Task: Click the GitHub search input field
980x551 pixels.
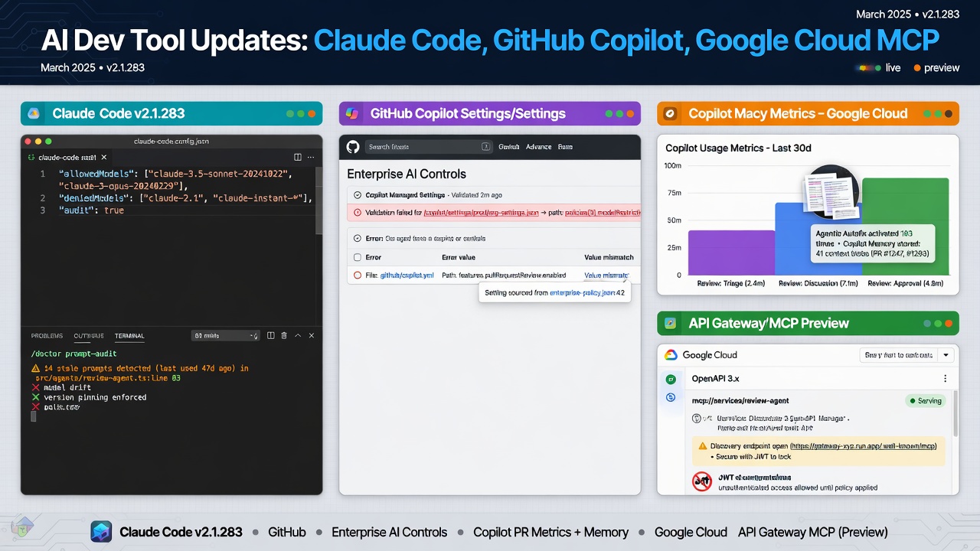Action: [x=430, y=146]
